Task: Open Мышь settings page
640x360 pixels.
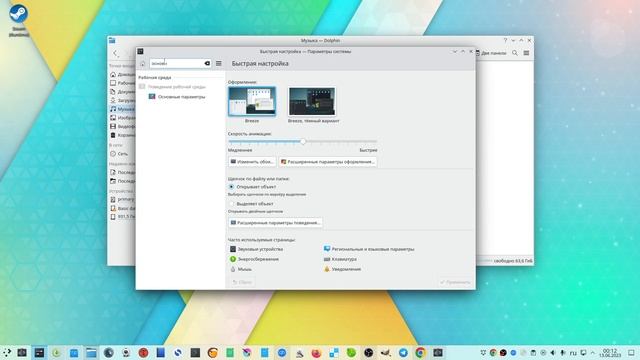Action: [241, 269]
